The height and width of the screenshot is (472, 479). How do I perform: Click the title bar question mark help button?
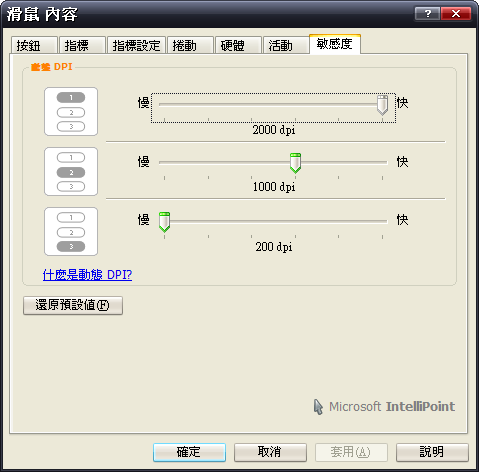(427, 14)
